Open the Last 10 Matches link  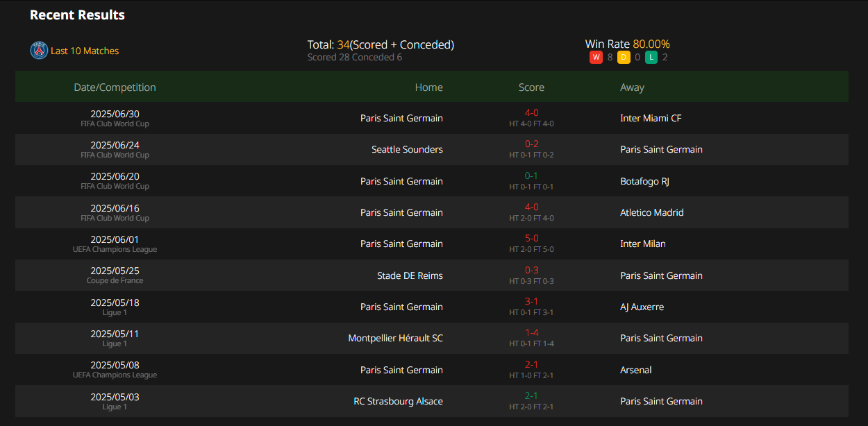[85, 51]
